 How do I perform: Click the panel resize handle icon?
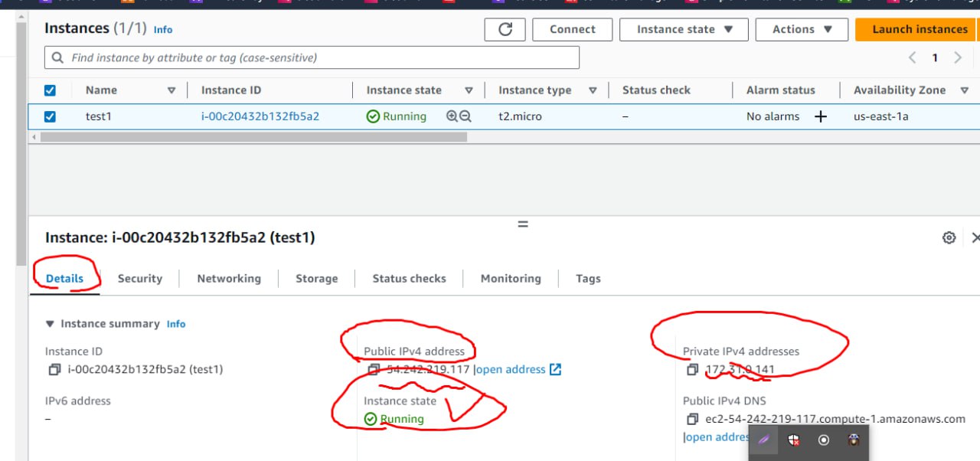click(523, 224)
